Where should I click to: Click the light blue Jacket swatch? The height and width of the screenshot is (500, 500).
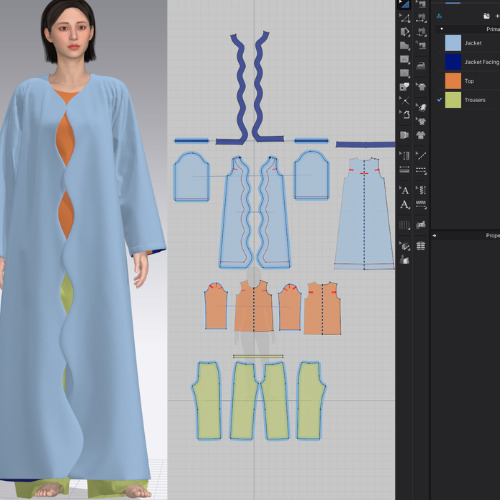453,43
